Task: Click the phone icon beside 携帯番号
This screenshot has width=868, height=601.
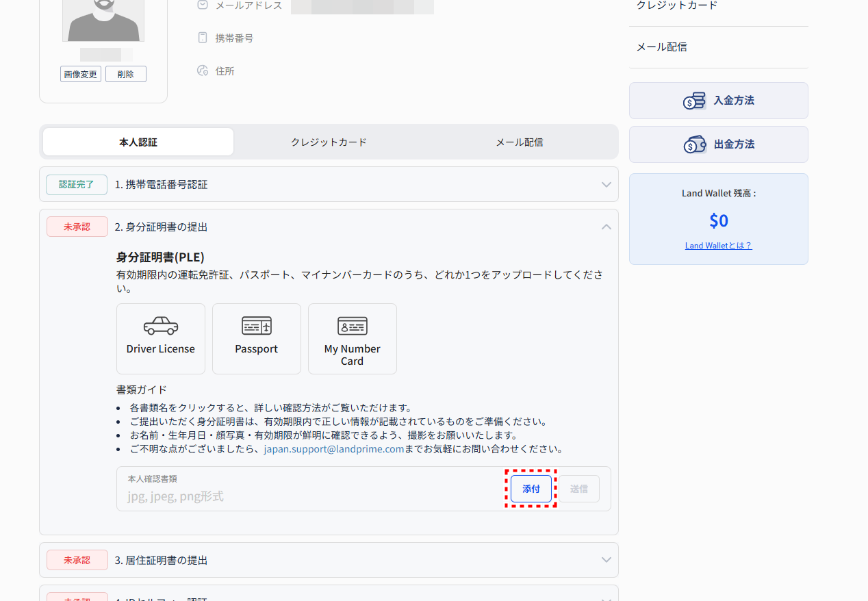Action: (x=202, y=38)
